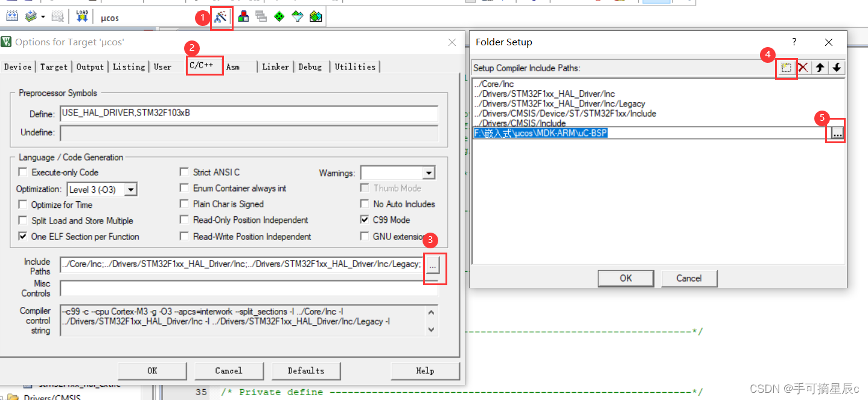Click the Folder Setup help question mark
This screenshot has height=400, width=868.
[794, 42]
